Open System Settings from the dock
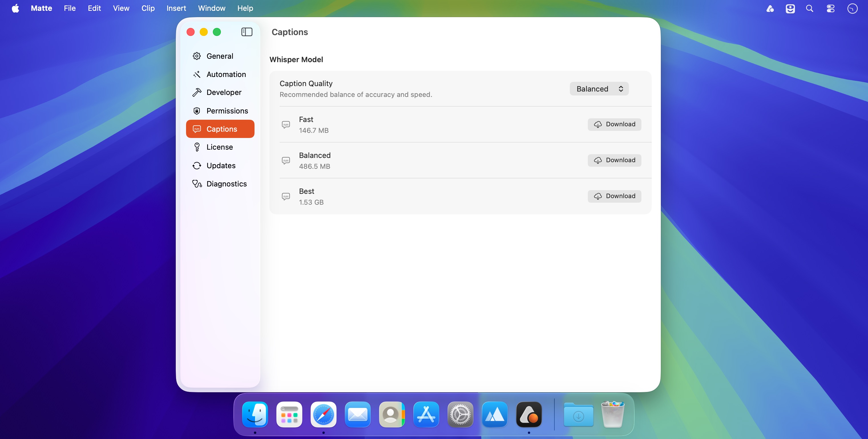The height and width of the screenshot is (439, 868). tap(460, 414)
